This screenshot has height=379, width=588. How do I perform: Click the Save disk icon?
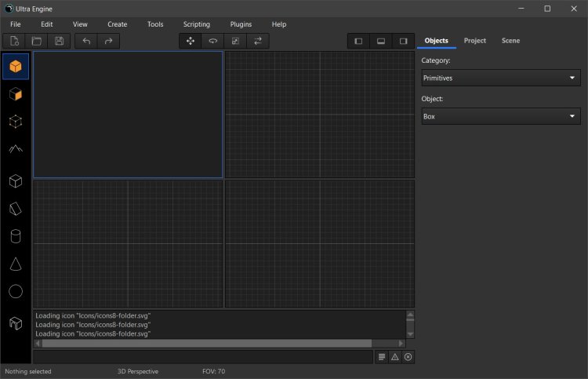59,41
